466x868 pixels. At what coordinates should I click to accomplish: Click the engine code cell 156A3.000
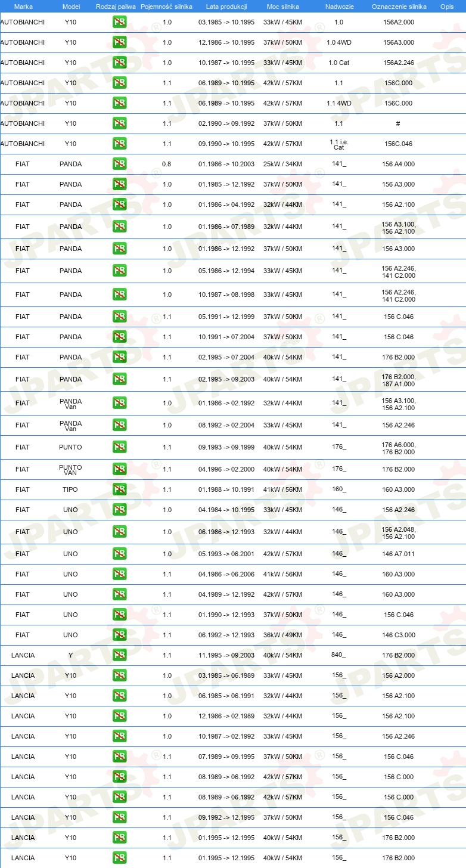click(x=399, y=42)
